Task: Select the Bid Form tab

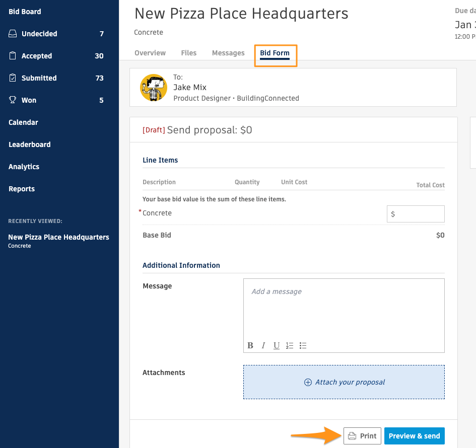Action: coord(275,53)
